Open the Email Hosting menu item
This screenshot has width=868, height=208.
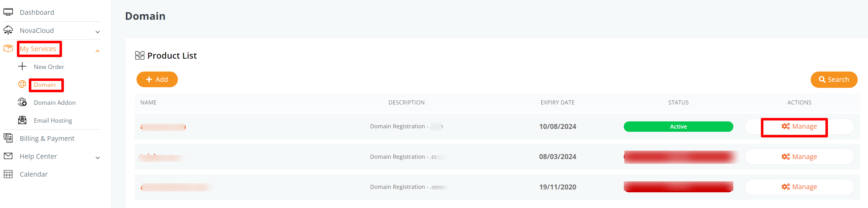pyautogui.click(x=53, y=120)
